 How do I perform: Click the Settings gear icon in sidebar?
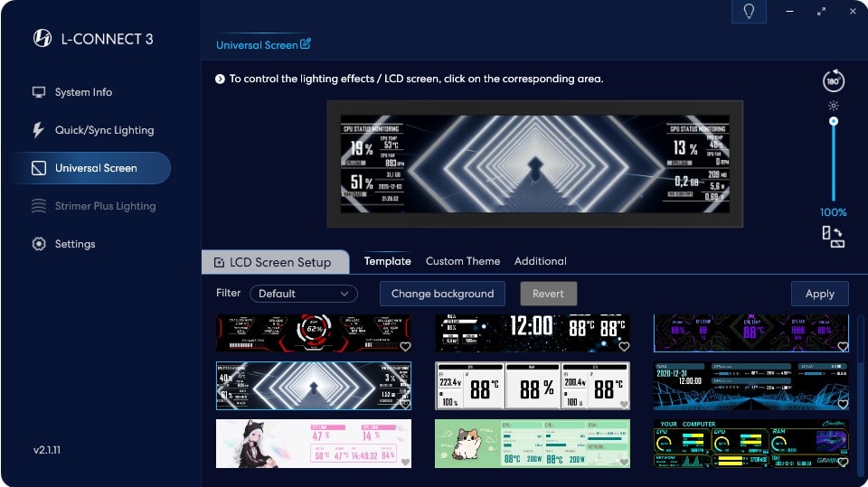click(39, 244)
